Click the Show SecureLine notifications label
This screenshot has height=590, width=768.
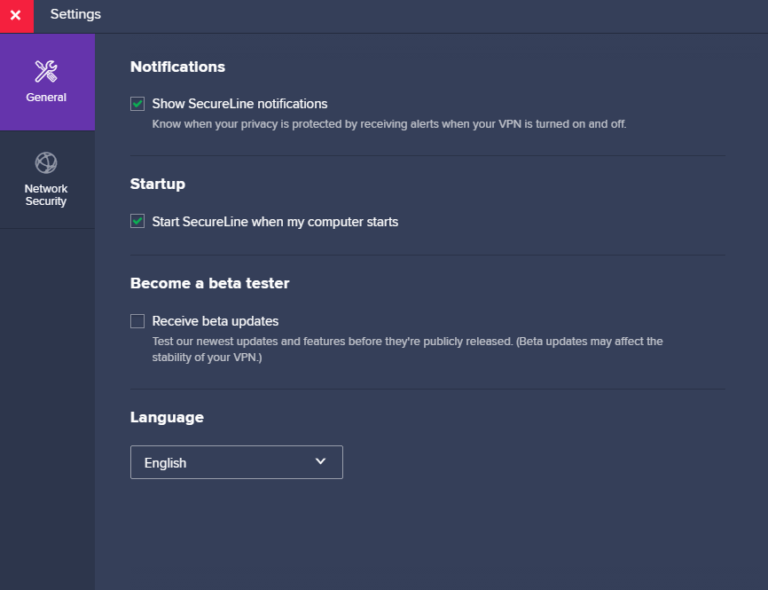240,104
